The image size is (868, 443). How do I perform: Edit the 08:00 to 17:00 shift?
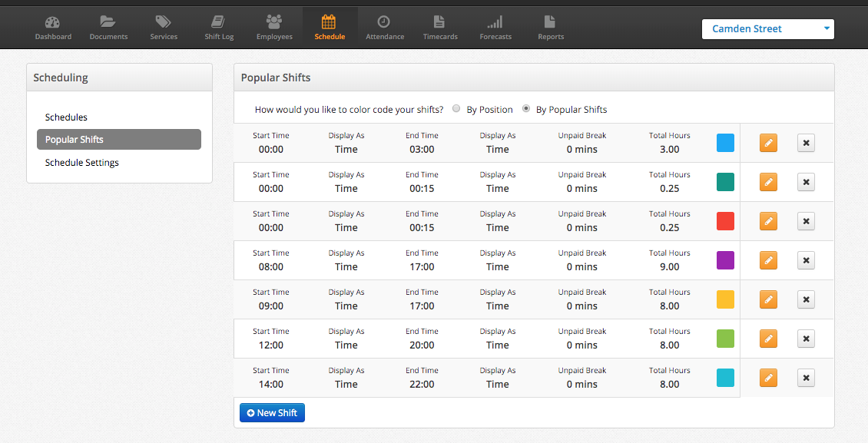(768, 260)
